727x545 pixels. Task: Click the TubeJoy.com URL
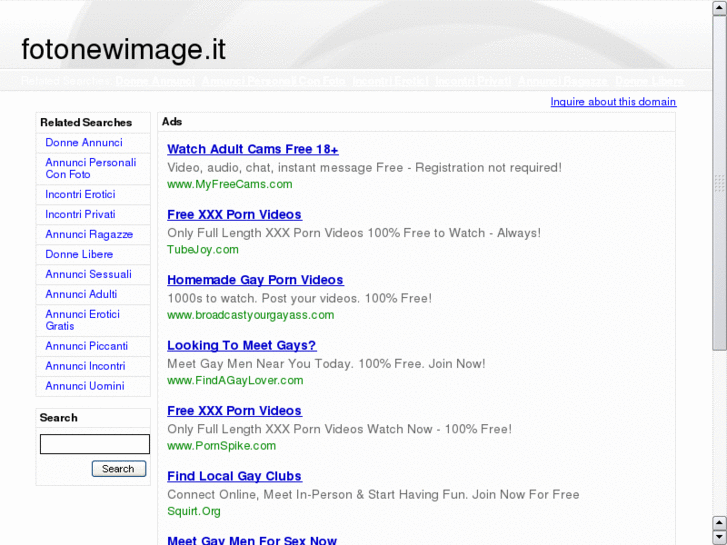203,250
